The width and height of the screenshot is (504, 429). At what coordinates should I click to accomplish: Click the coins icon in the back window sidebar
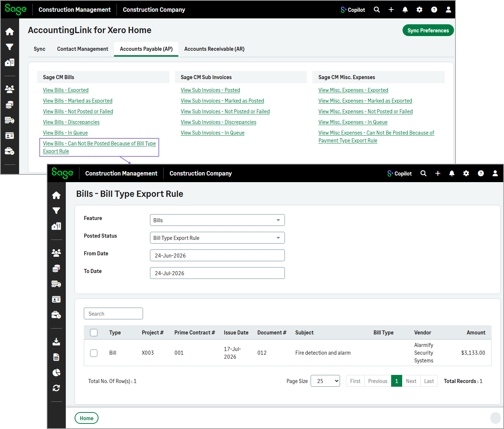(10, 105)
